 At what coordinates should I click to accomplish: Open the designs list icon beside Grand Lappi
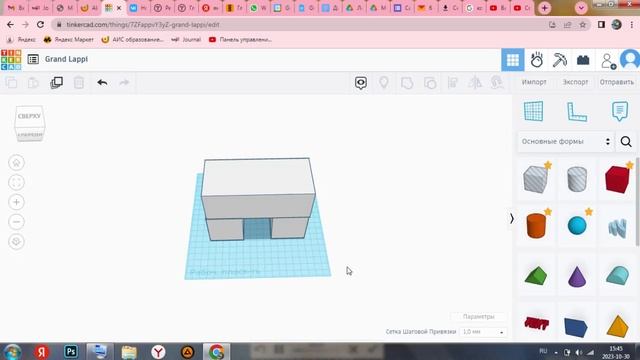tap(33, 59)
